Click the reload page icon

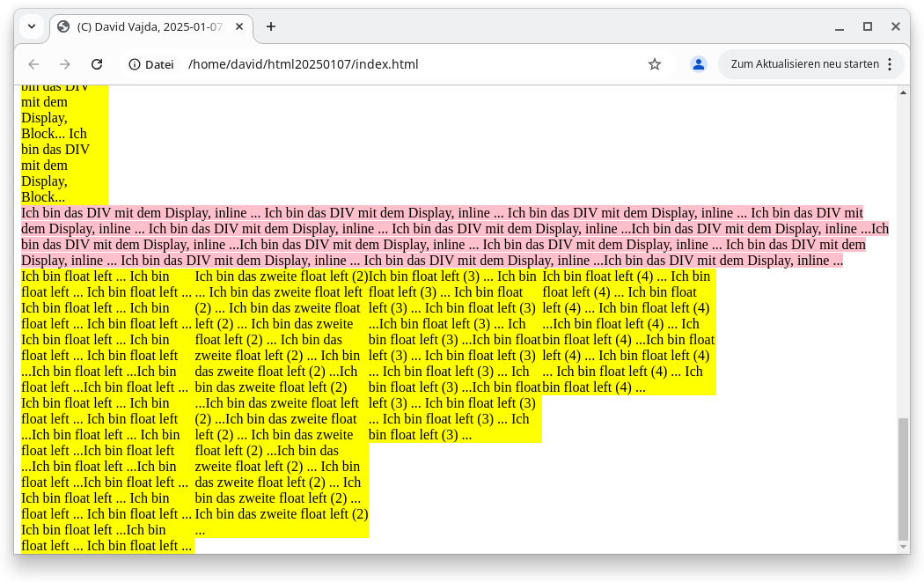97,63
